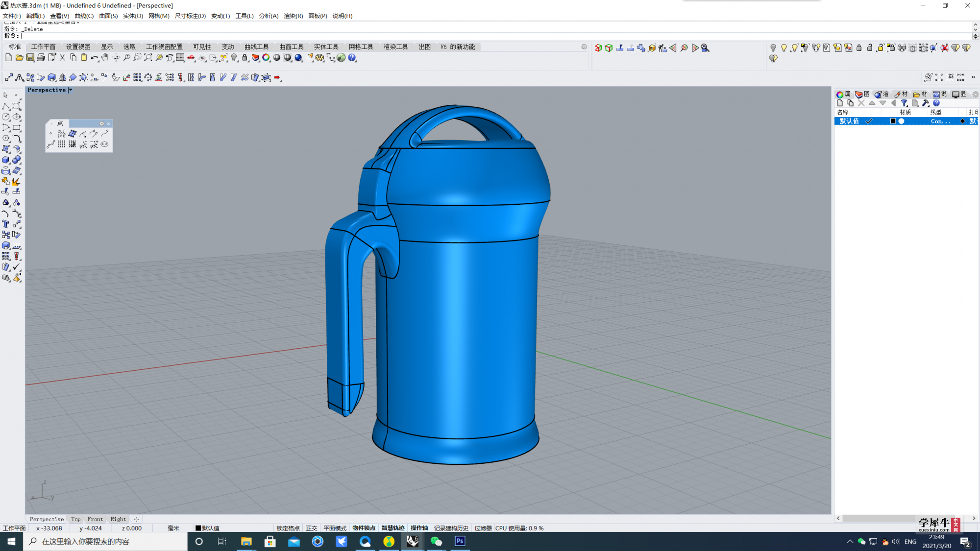980x551 pixels.
Task: Click the shaded sphere display icon
Action: pyautogui.click(x=277, y=58)
